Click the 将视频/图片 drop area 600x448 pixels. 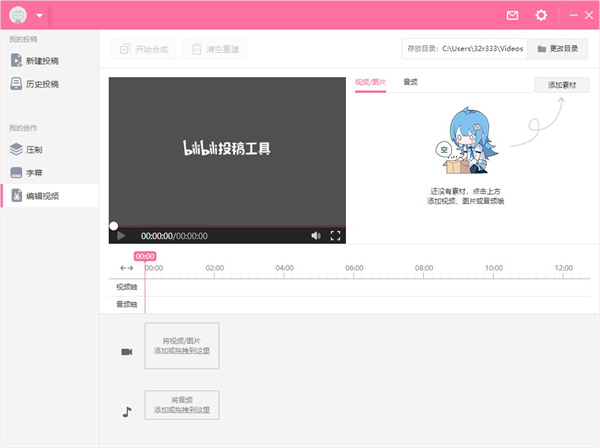coord(182,346)
